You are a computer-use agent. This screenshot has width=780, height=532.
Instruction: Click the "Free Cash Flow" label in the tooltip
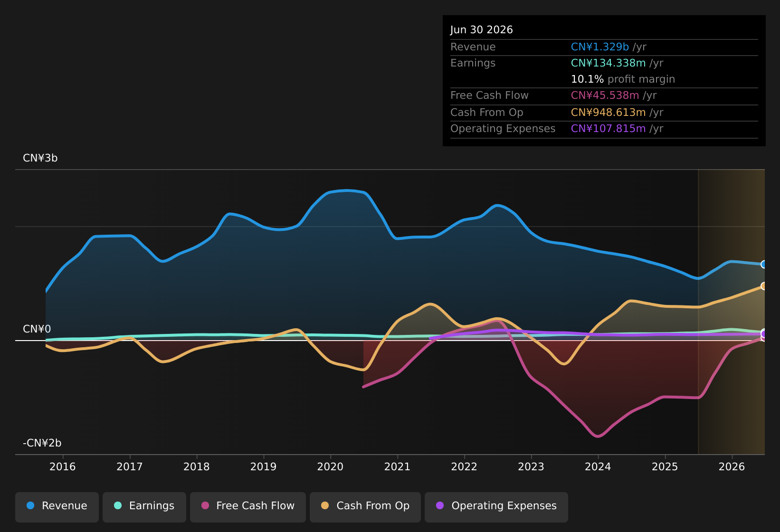(490, 95)
